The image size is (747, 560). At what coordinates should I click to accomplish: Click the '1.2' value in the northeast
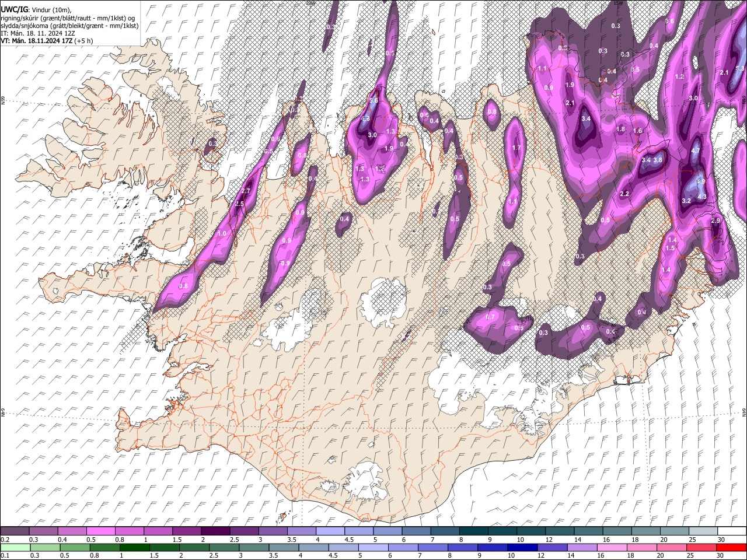679,76
